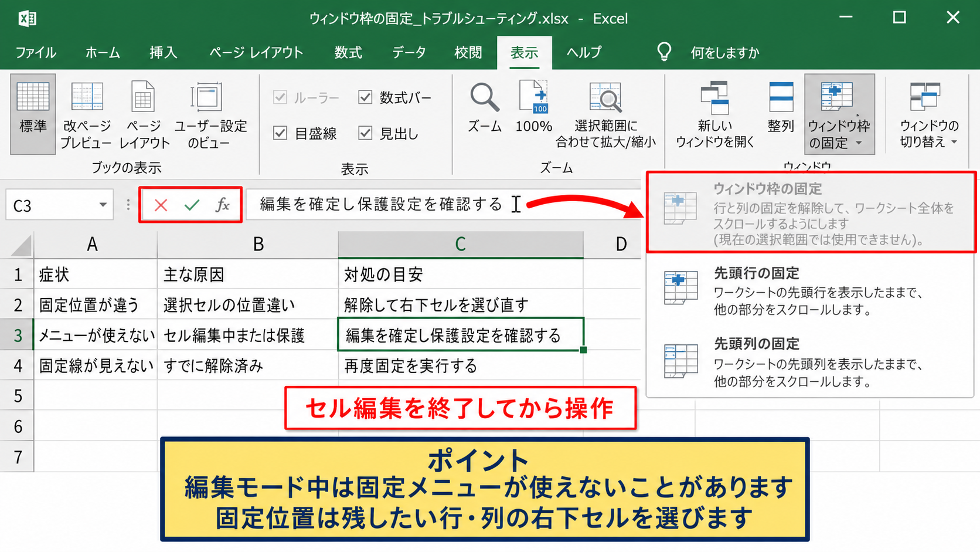Open the fx insert function dialog
This screenshot has width=980, height=552.
point(222,205)
